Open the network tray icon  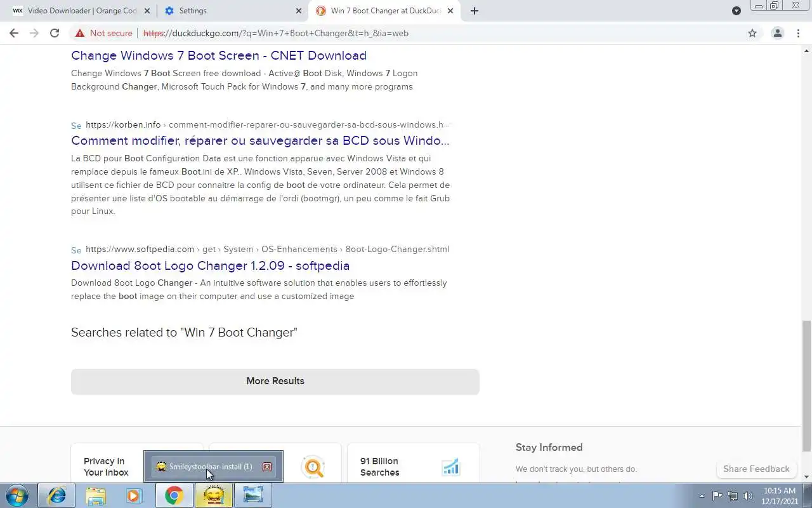(x=733, y=496)
